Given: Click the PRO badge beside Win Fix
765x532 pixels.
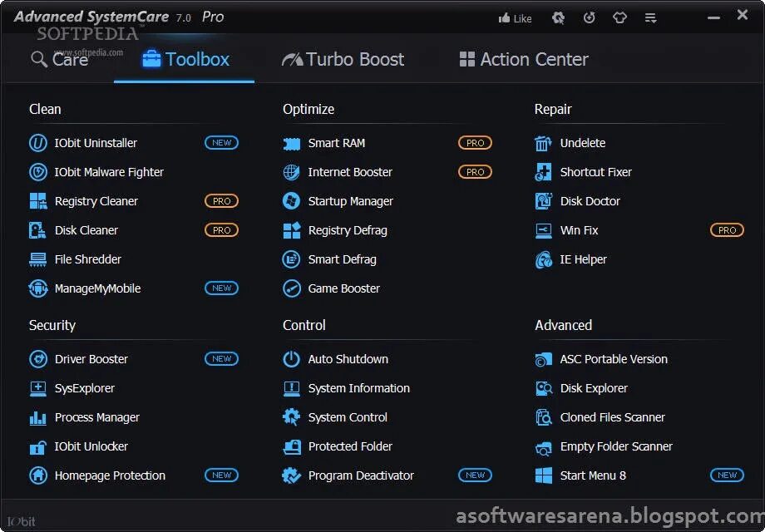Looking at the screenshot, I should click(727, 230).
